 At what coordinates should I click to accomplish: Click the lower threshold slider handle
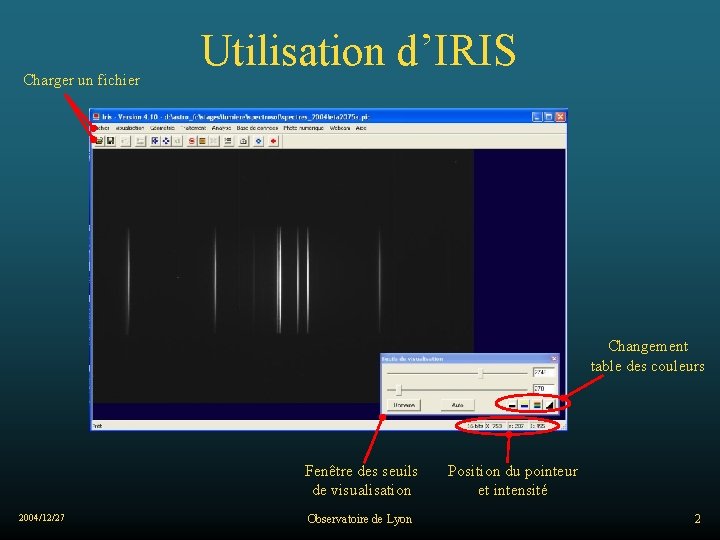point(399,390)
